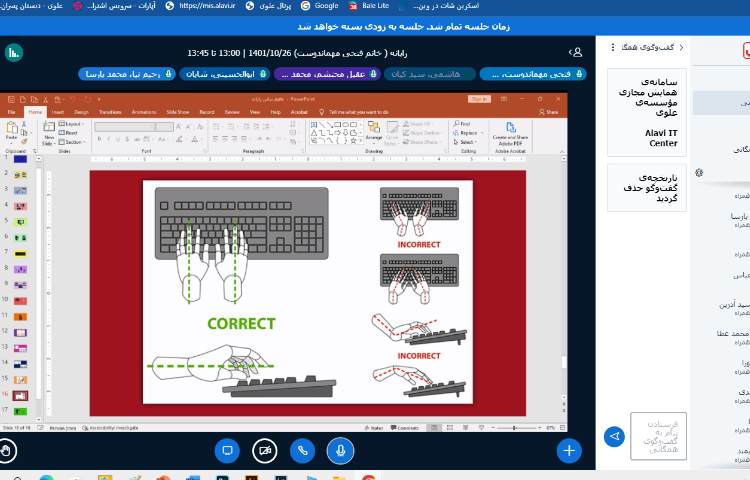Send the chat message with the arrow button
This screenshot has height=480, width=750.
tap(615, 436)
